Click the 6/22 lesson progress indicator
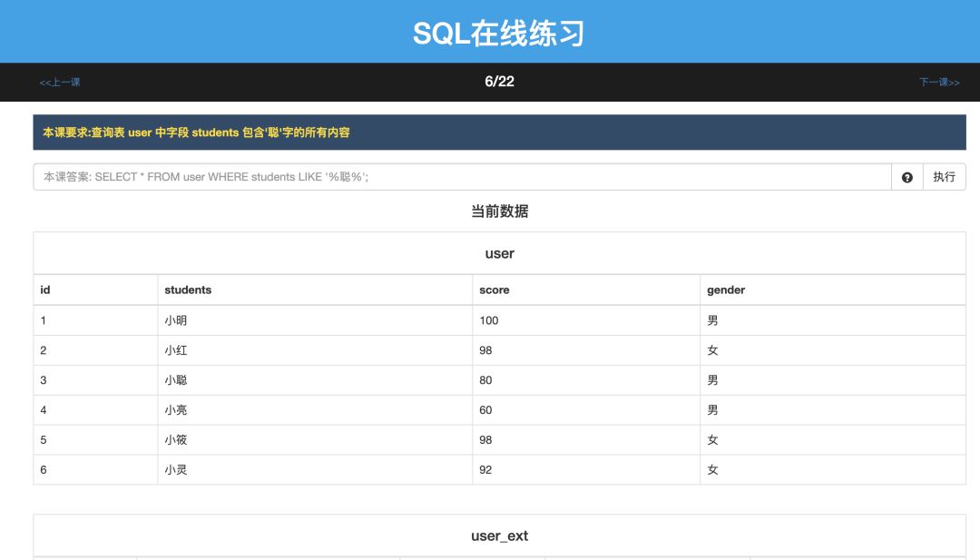The image size is (980, 560). point(499,82)
